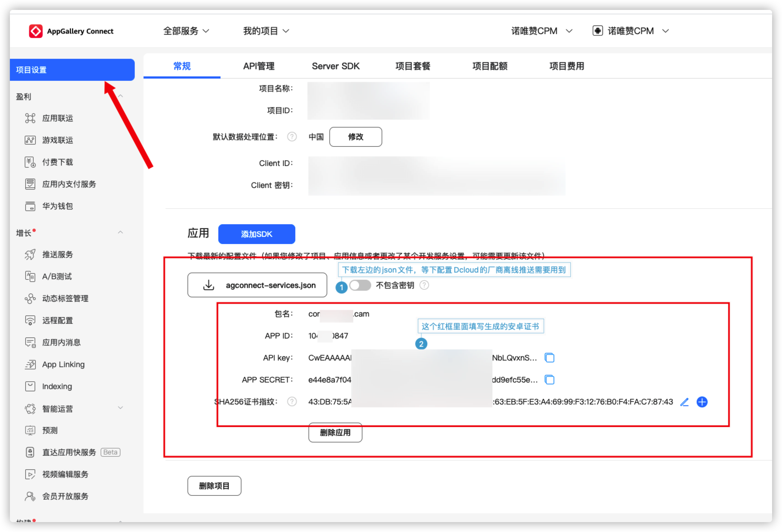
Task: Click the 预测 sidebar icon
Action: (30, 430)
